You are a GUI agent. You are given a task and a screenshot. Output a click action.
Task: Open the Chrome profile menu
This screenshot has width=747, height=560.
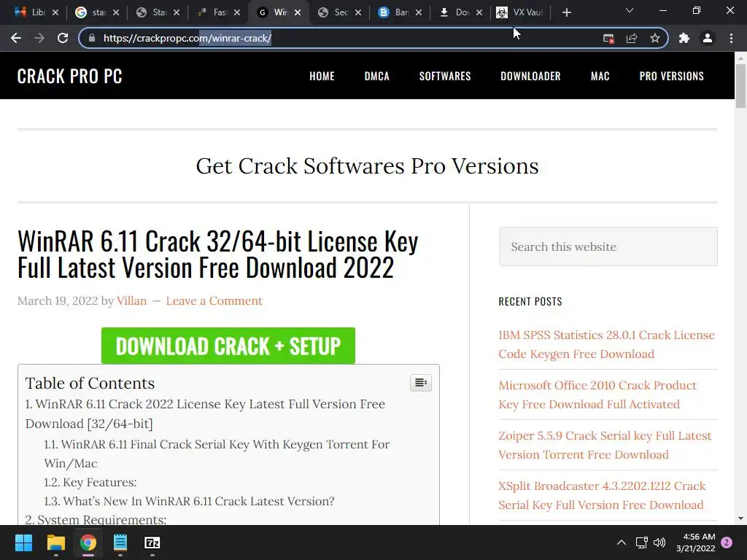(x=708, y=38)
